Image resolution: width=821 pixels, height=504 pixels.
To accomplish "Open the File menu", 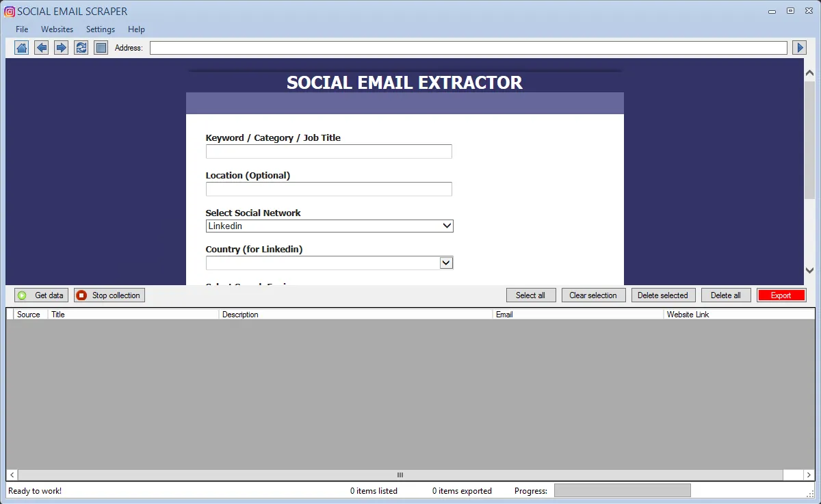I will pos(22,29).
